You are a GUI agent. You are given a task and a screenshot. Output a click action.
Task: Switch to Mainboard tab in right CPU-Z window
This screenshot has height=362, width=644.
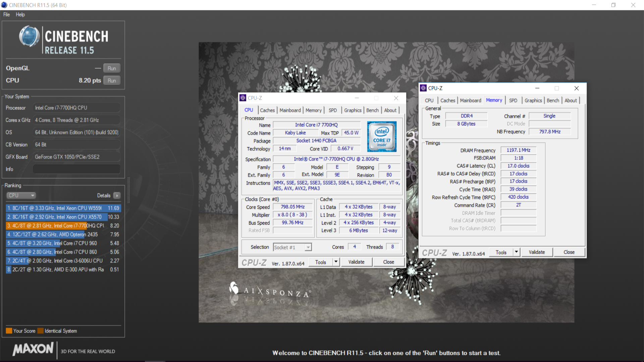pyautogui.click(x=470, y=101)
